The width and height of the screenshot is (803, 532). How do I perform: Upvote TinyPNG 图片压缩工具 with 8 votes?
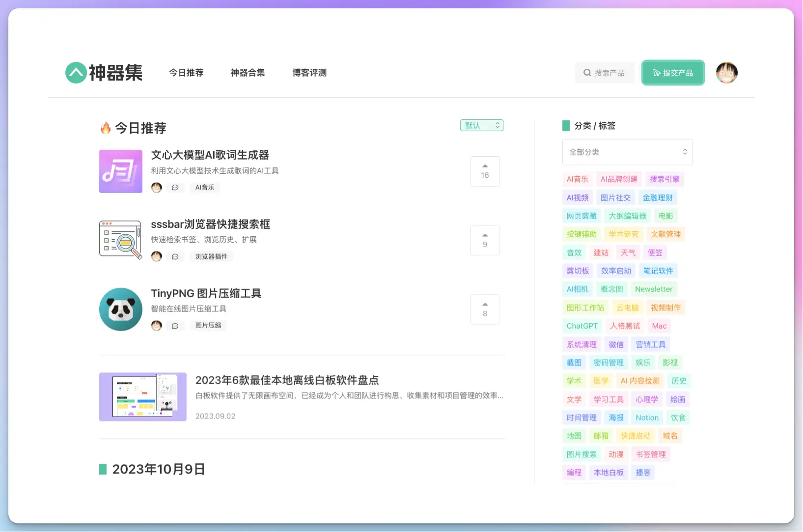click(485, 309)
